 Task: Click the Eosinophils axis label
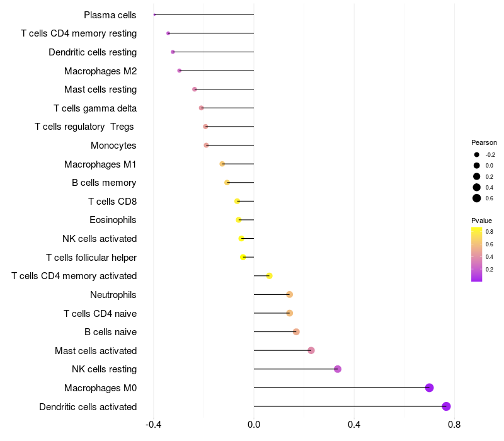(113, 220)
